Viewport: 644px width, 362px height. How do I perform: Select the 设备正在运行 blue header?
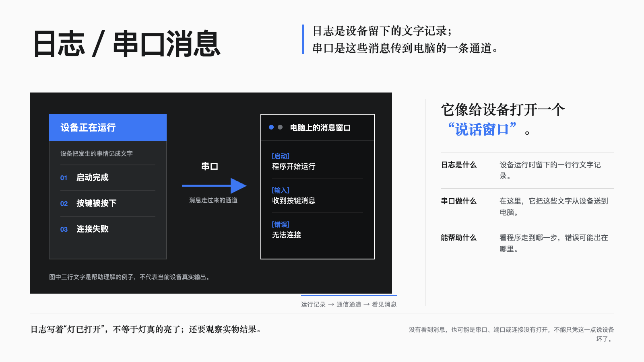click(108, 128)
